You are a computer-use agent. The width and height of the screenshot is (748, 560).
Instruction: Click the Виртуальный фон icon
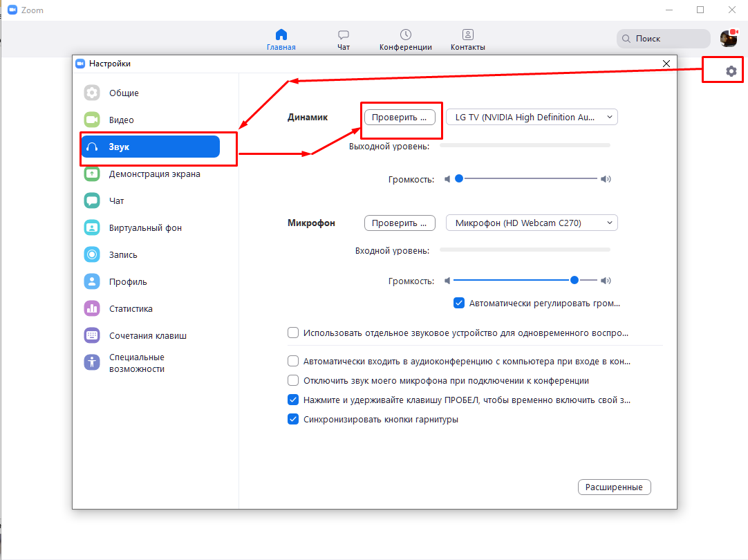(x=92, y=227)
